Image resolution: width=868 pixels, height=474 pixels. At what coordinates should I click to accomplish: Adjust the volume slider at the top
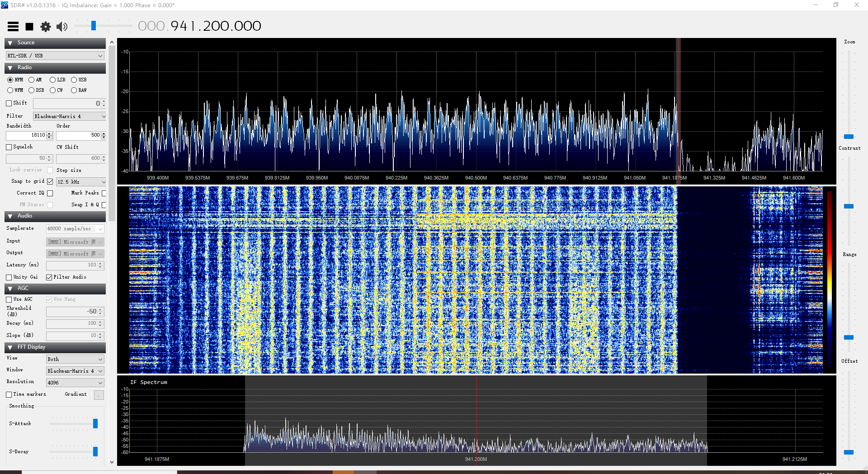94,26
